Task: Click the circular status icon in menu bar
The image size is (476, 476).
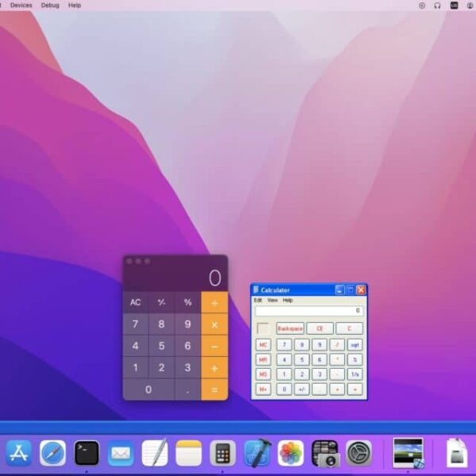Action: 422,6
